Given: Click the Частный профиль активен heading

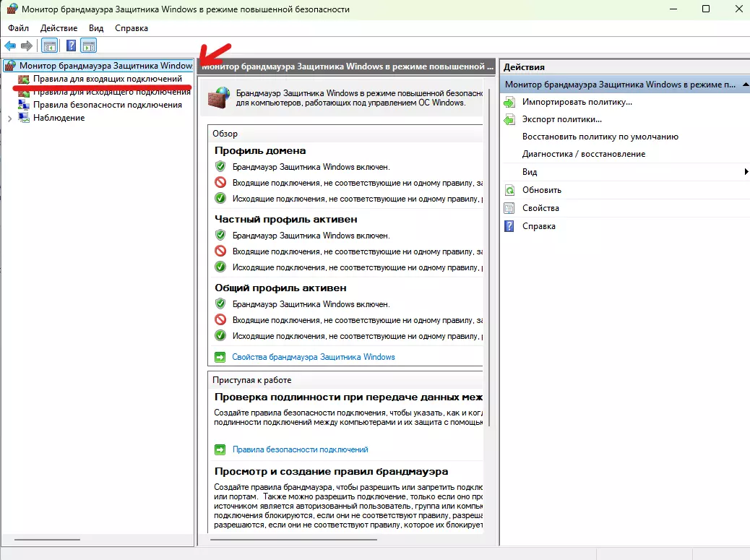Looking at the screenshot, I should click(x=285, y=220).
